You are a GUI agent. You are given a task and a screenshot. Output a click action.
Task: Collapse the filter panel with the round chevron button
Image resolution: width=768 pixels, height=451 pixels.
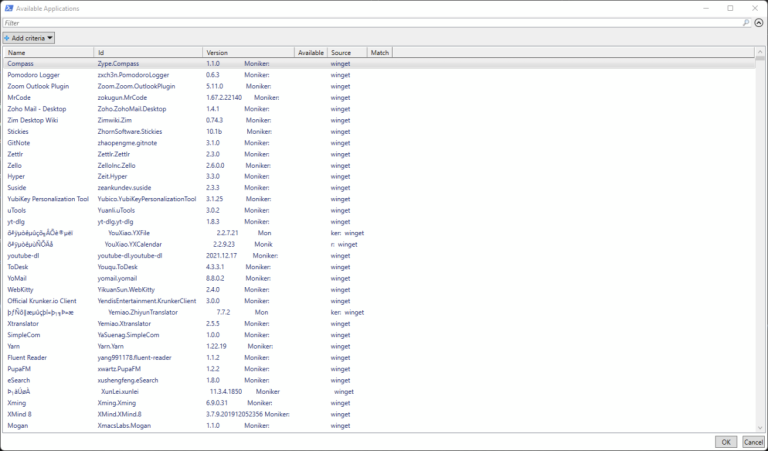(x=759, y=23)
